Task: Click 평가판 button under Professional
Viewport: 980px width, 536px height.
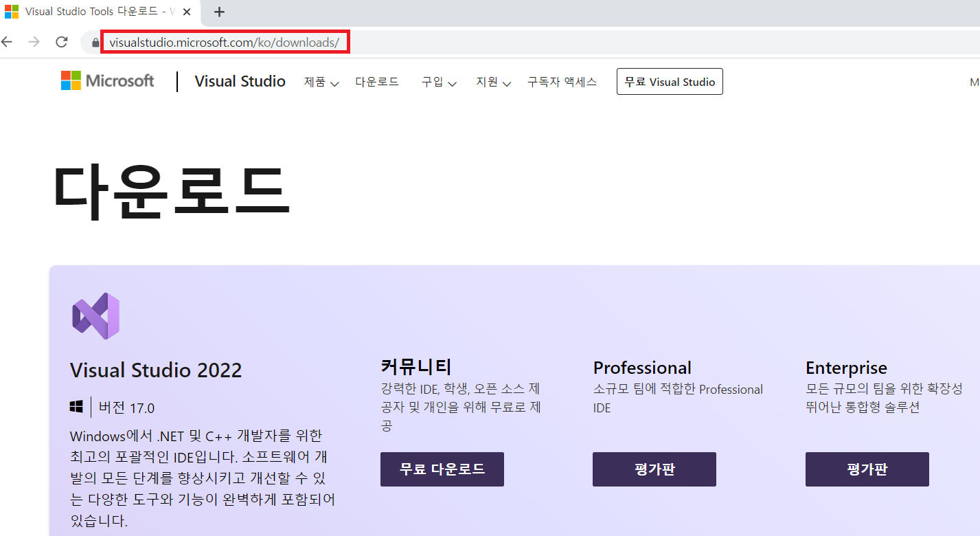Action: pyautogui.click(x=654, y=469)
